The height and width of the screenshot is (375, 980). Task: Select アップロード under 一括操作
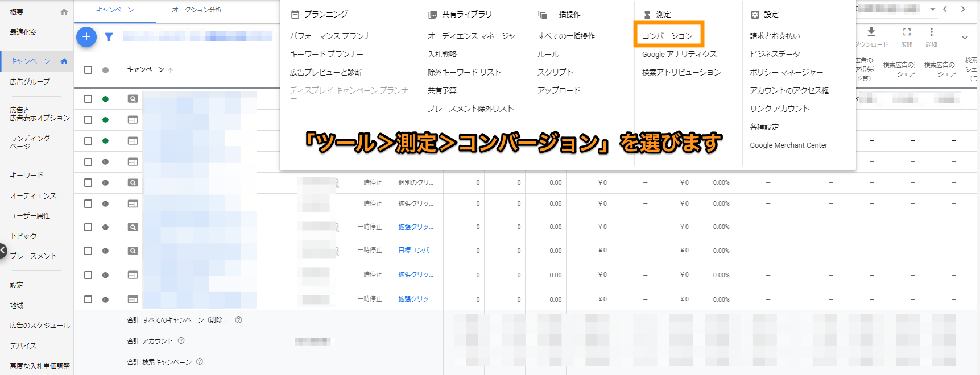tap(559, 90)
